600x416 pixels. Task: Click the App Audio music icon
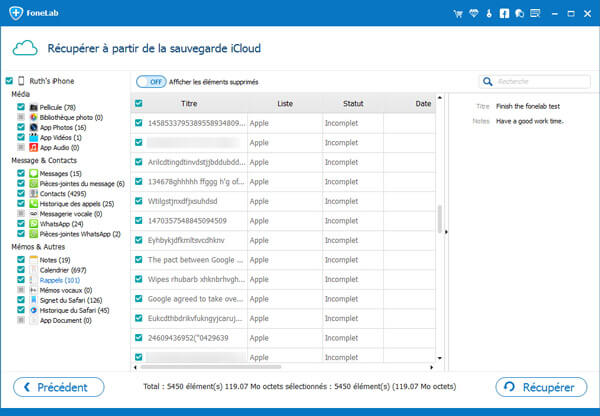[34, 147]
